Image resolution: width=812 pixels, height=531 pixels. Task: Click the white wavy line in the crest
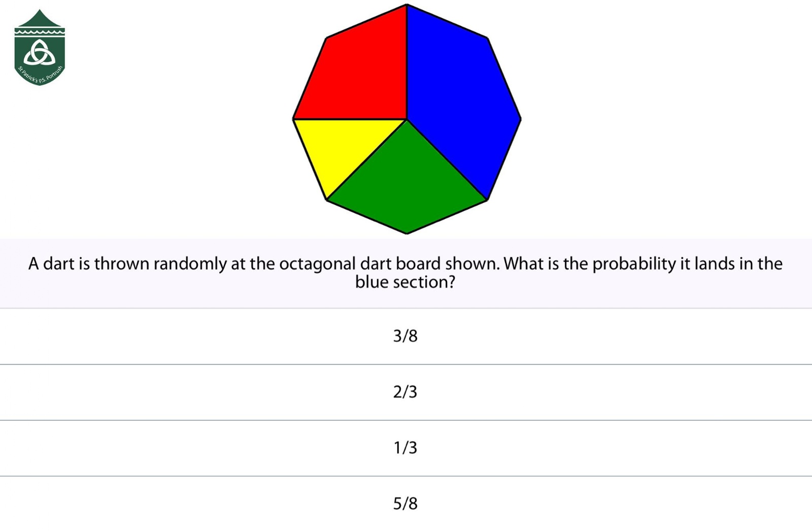coord(40,31)
